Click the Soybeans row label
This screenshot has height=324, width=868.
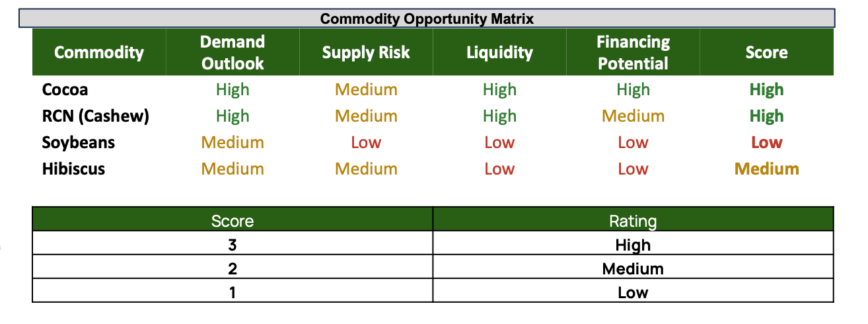point(78,142)
